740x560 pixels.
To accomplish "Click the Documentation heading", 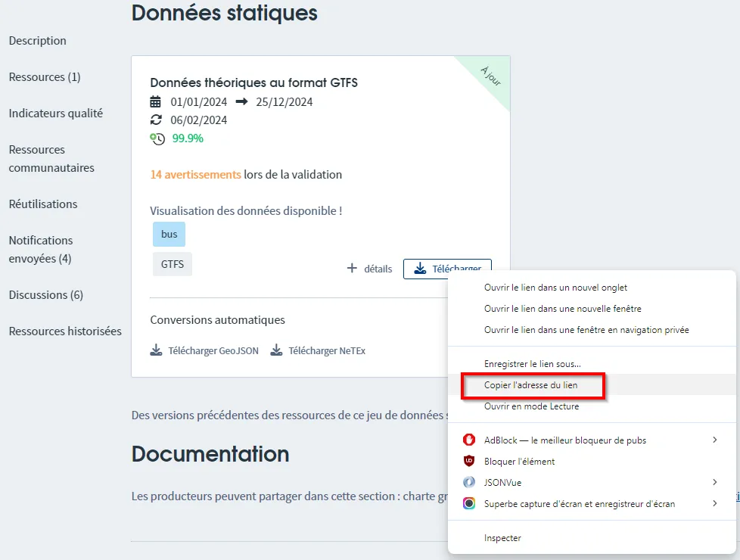I will (210, 454).
